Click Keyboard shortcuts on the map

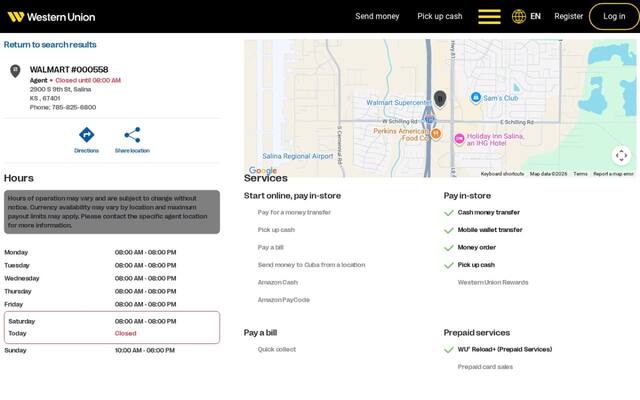(502, 174)
